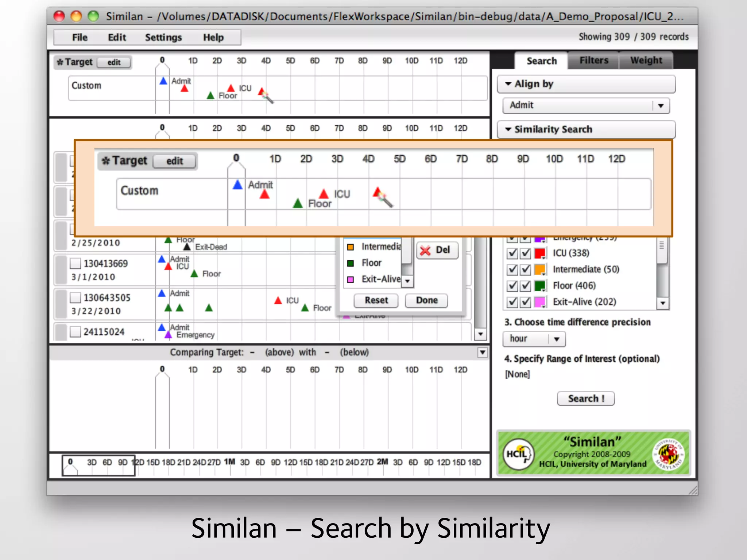Viewport: 747px width, 560px height.
Task: Click records list scroll-down arrow
Action: [x=480, y=334]
